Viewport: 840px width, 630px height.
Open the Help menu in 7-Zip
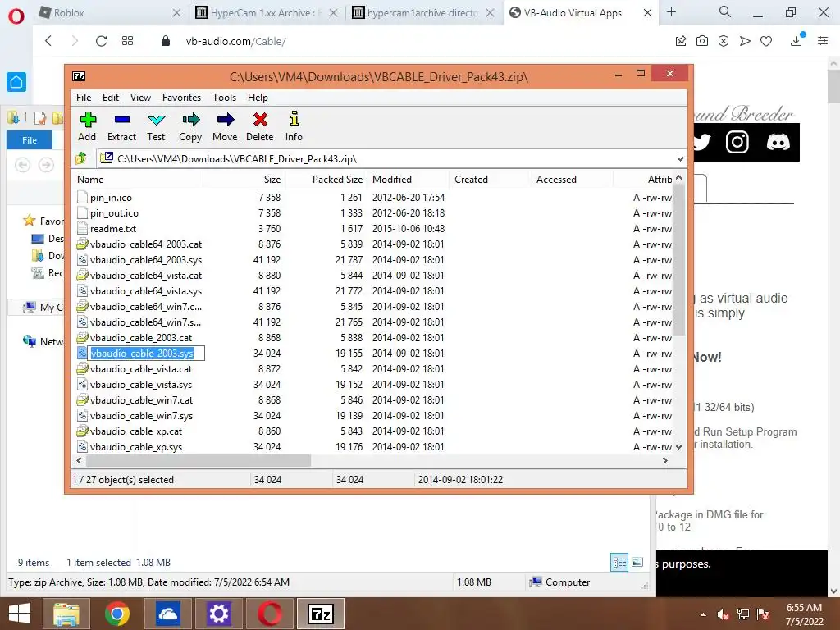[258, 98]
